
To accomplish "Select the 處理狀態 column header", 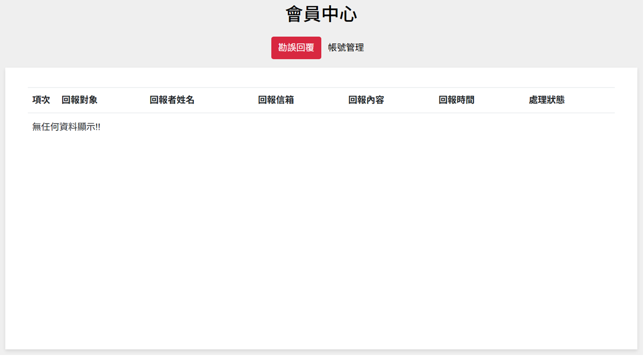I will (x=546, y=100).
